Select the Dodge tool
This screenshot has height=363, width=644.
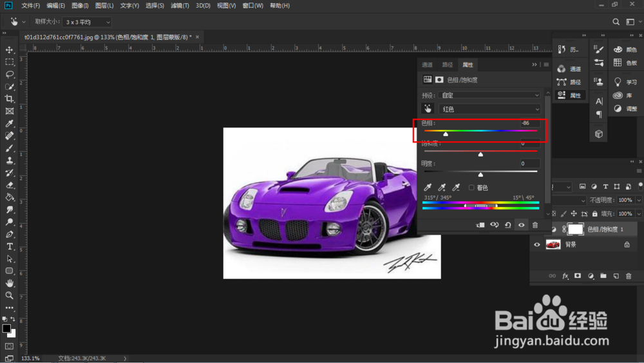pos(9,222)
